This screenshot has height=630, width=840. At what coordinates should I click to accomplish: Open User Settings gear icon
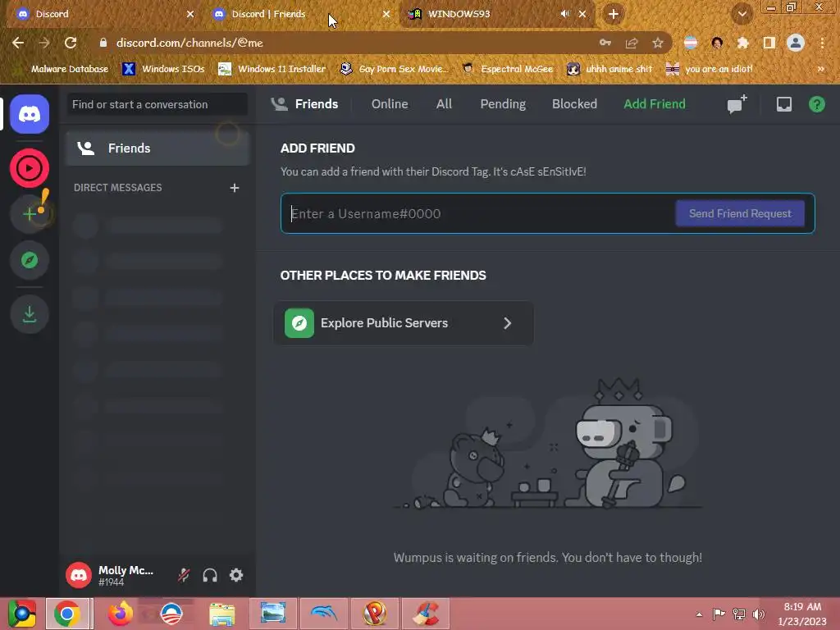click(x=236, y=575)
